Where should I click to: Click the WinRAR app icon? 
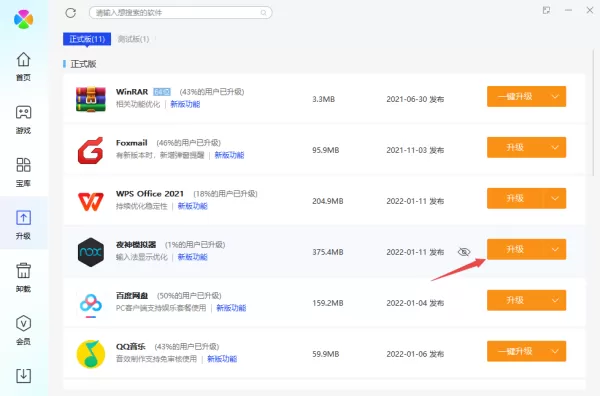click(x=91, y=99)
